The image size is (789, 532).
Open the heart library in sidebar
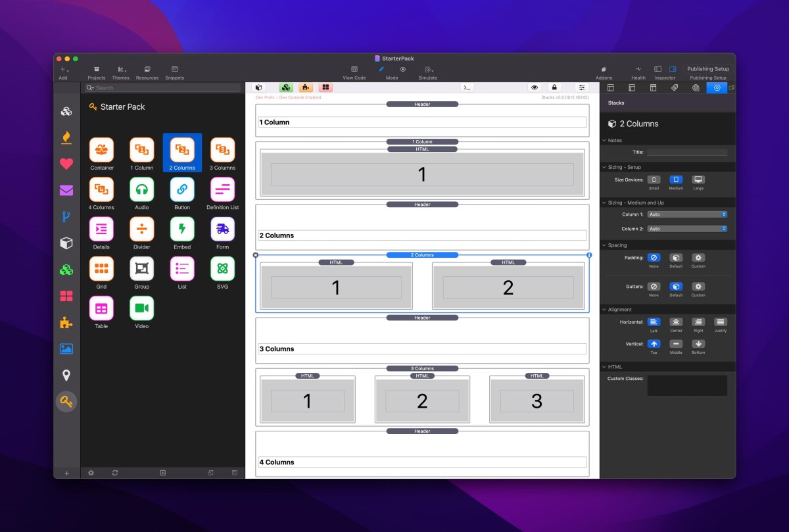click(66, 164)
